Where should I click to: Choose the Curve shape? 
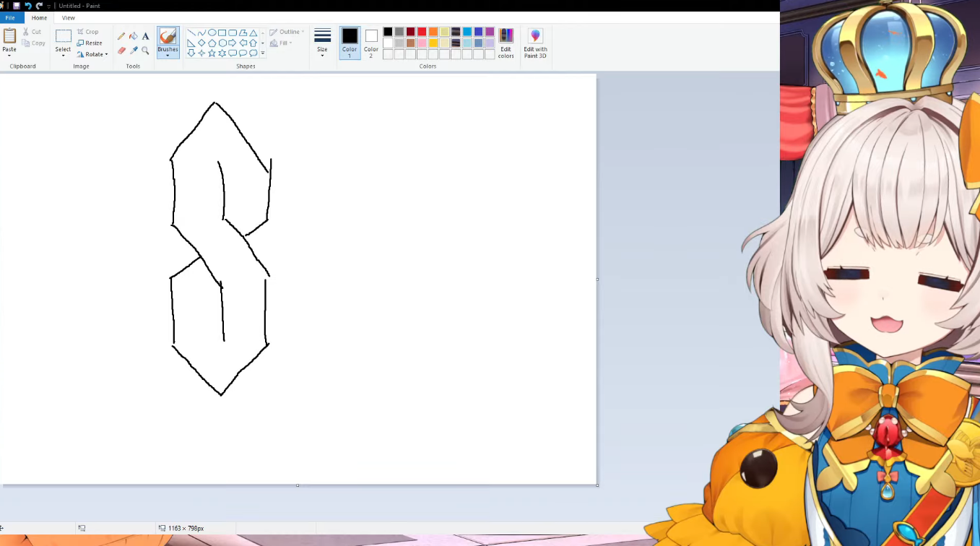(201, 33)
